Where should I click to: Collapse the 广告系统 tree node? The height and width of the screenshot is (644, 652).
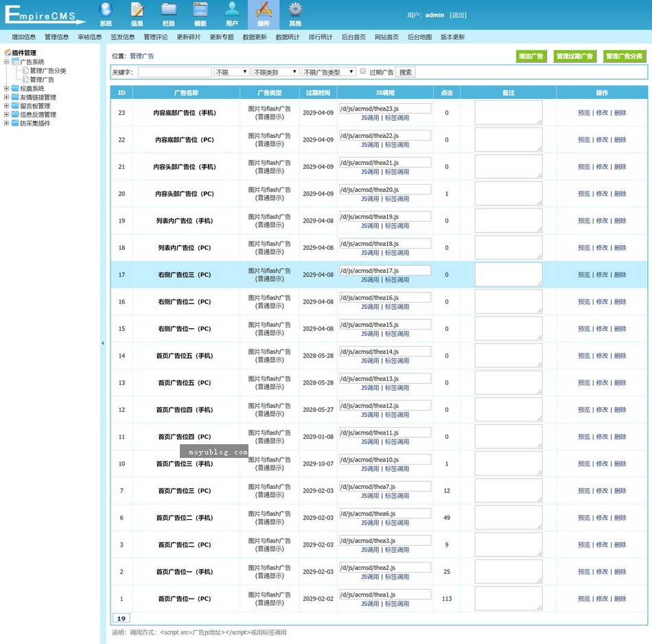coord(6,62)
